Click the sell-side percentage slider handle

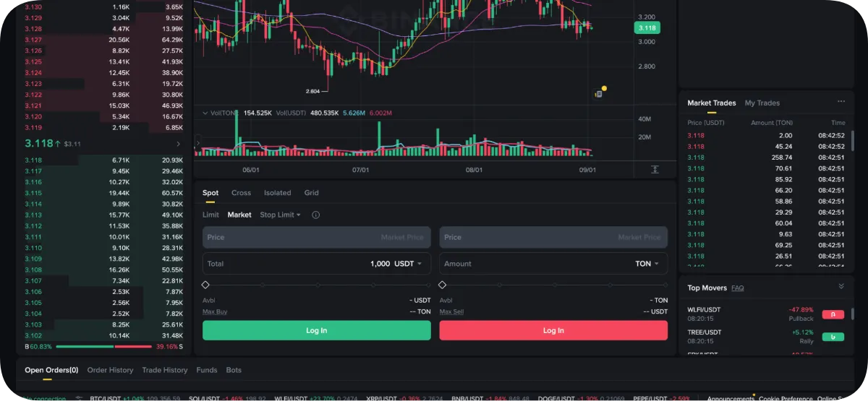coord(443,285)
